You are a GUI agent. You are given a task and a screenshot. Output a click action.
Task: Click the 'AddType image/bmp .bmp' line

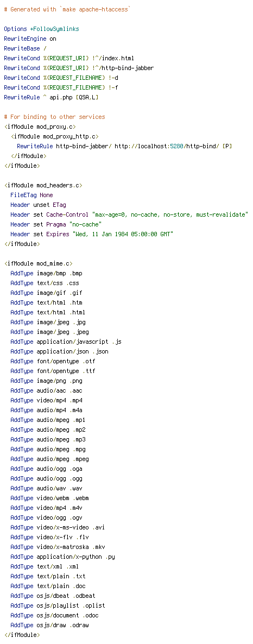[x=46, y=273]
